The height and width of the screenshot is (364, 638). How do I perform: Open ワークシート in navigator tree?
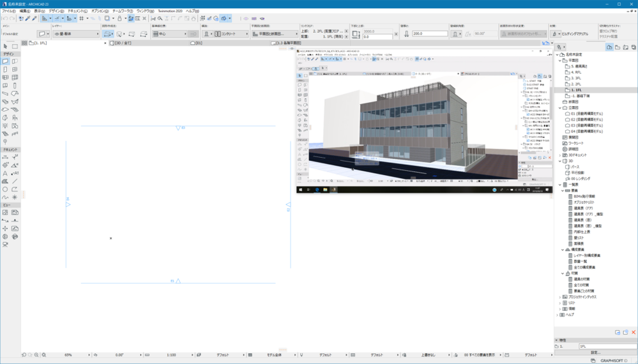point(576,143)
